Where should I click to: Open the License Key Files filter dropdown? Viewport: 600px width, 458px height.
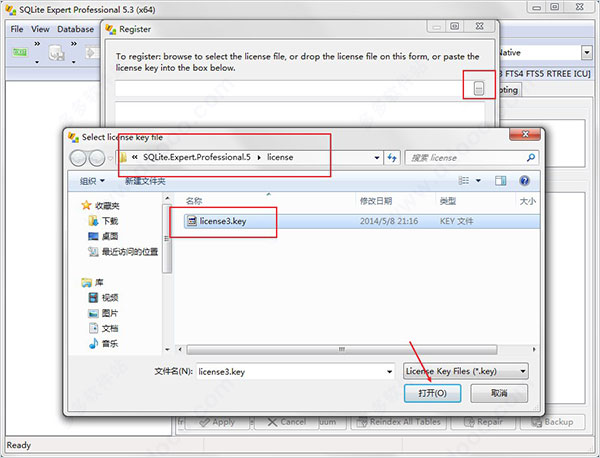click(x=466, y=371)
